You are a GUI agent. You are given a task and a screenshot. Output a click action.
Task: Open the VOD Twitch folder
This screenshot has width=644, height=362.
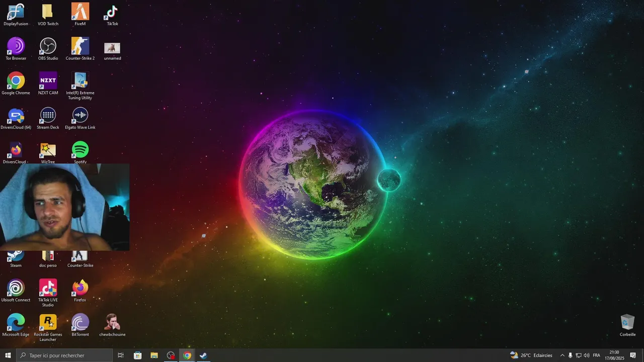48,15
